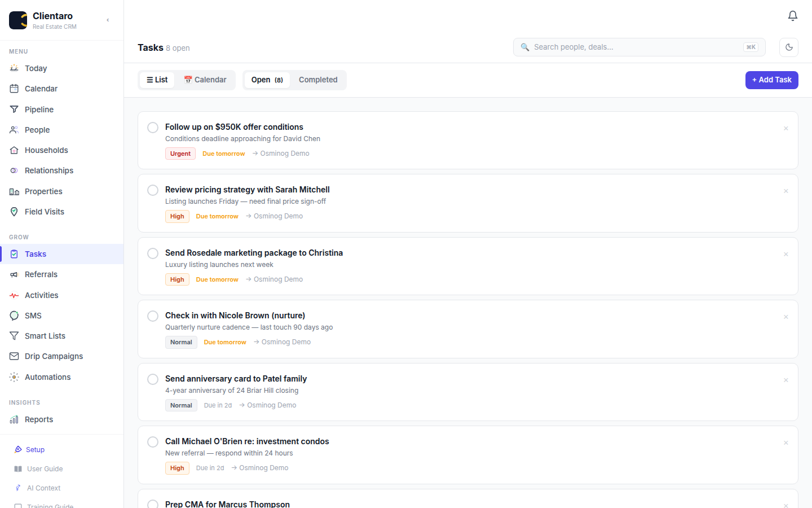The image size is (812, 508).
Task: Switch to Calendar view
Action: 205,80
